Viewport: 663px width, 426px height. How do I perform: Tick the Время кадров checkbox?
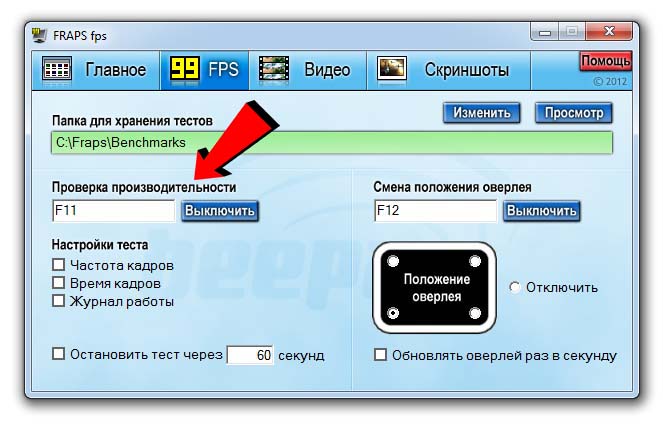[x=58, y=283]
